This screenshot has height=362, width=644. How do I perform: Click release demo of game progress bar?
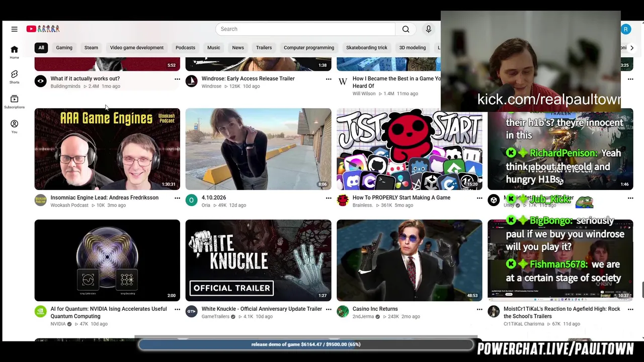pyautogui.click(x=306, y=345)
